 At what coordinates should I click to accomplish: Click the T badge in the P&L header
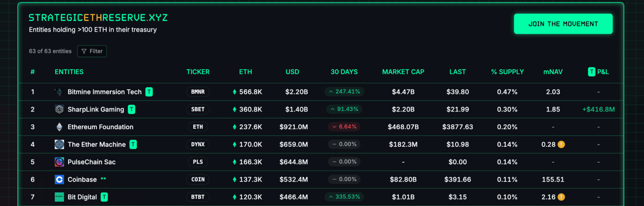pyautogui.click(x=591, y=72)
